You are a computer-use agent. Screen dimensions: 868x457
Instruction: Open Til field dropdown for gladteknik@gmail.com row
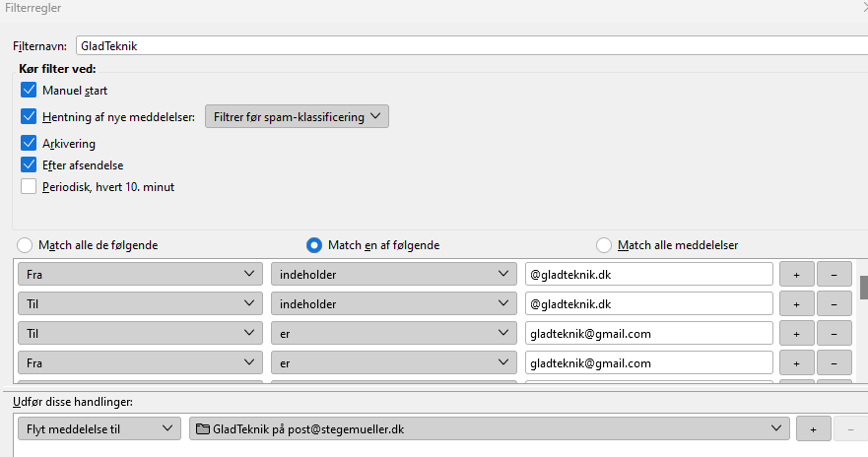click(140, 334)
